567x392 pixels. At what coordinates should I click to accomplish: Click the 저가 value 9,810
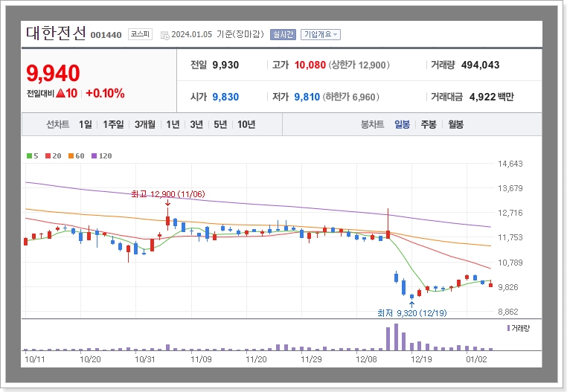tap(307, 97)
